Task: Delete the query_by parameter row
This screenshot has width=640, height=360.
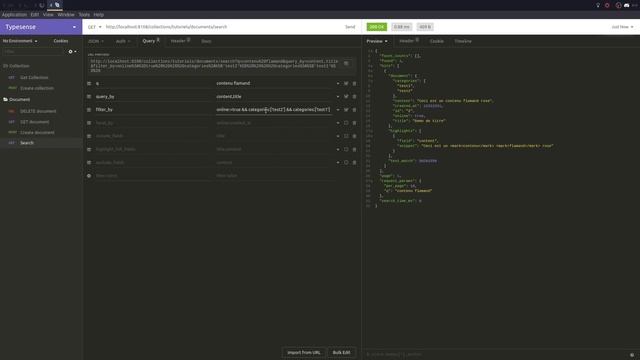Action: [354, 97]
